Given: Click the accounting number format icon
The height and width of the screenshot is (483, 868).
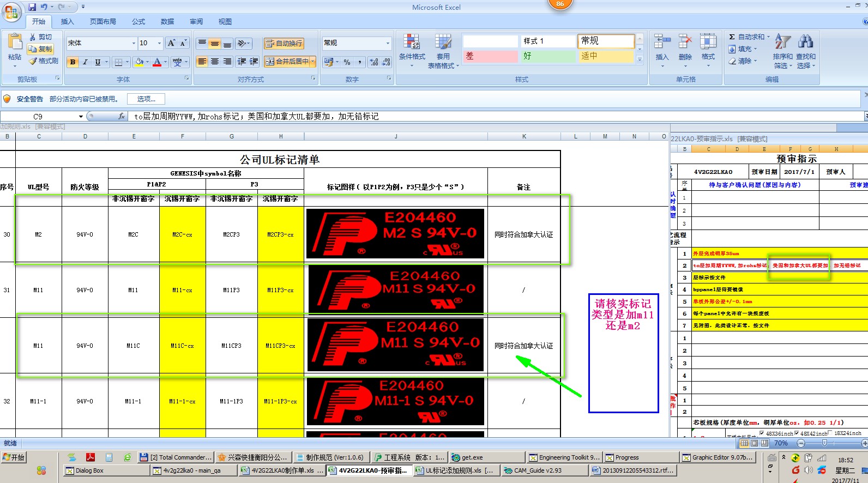Looking at the screenshot, I should [329, 62].
